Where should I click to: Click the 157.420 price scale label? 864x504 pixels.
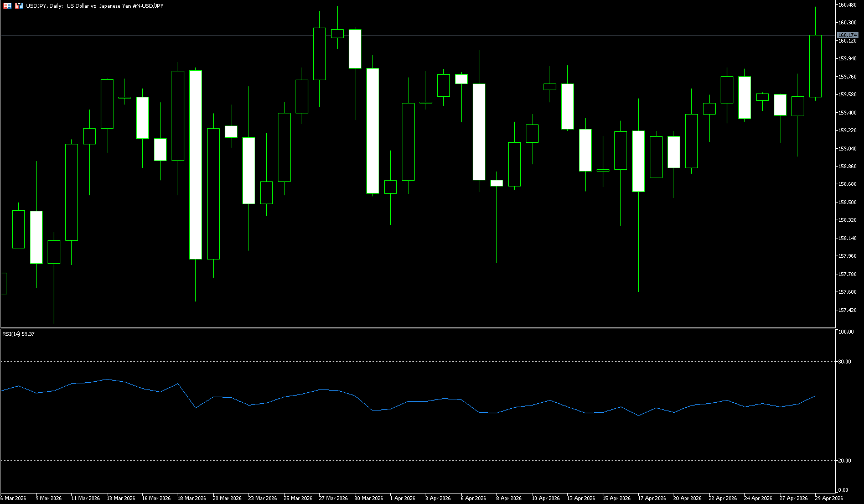(847, 310)
